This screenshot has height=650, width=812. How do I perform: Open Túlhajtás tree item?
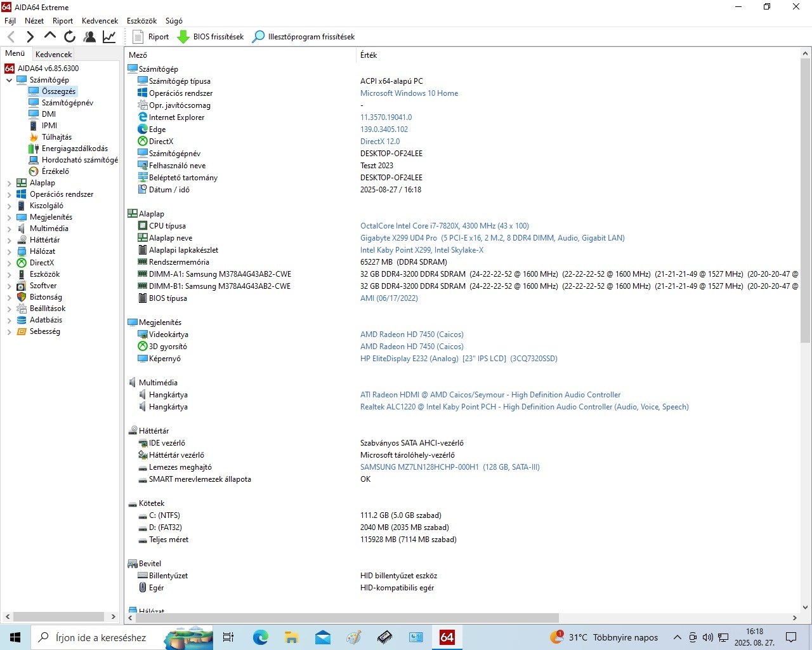point(56,137)
